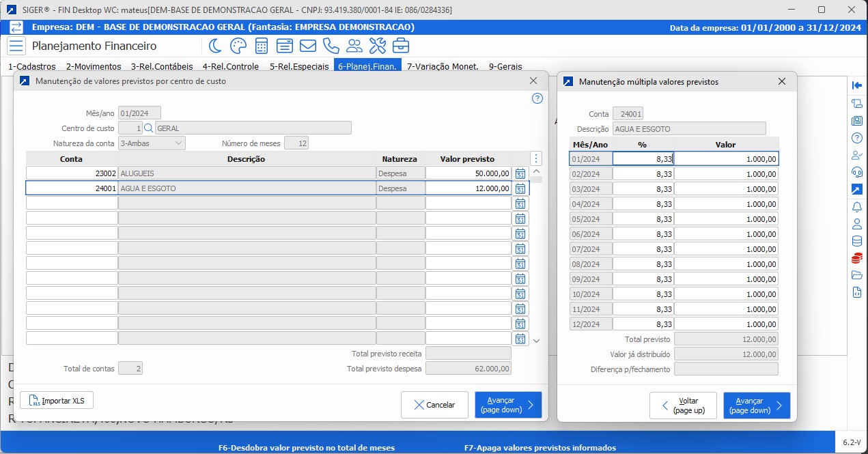The image size is (868, 454).
Task: Click the bell notifications icon in sidebar
Action: click(x=857, y=206)
